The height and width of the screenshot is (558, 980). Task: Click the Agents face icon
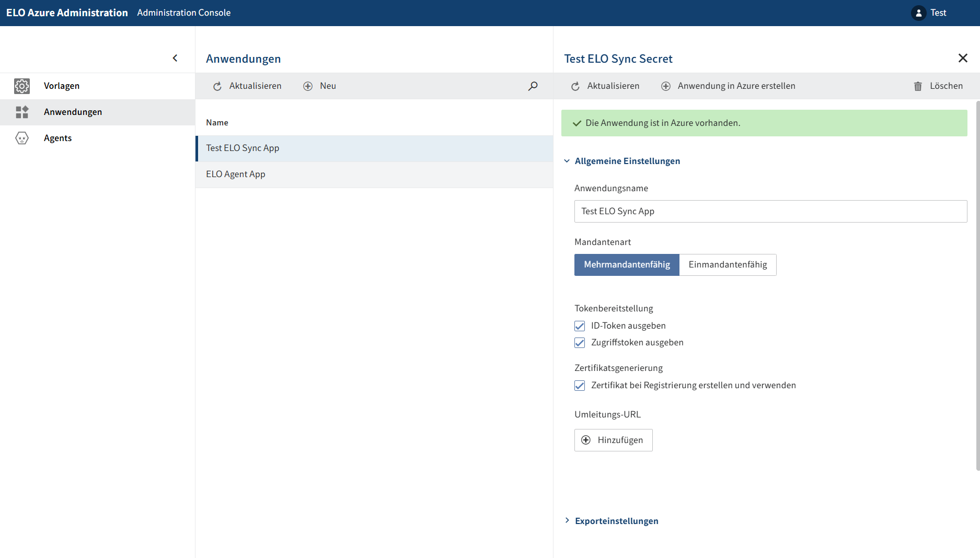pos(22,138)
